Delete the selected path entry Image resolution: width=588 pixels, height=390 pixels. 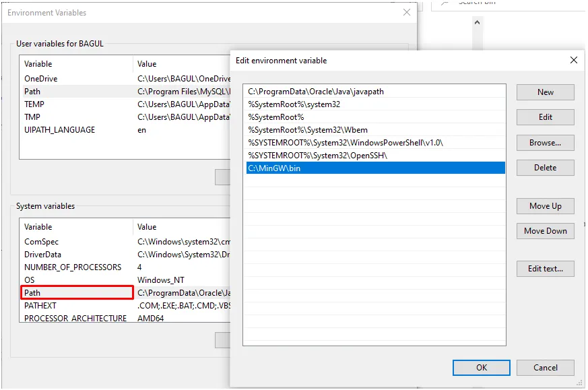click(545, 168)
